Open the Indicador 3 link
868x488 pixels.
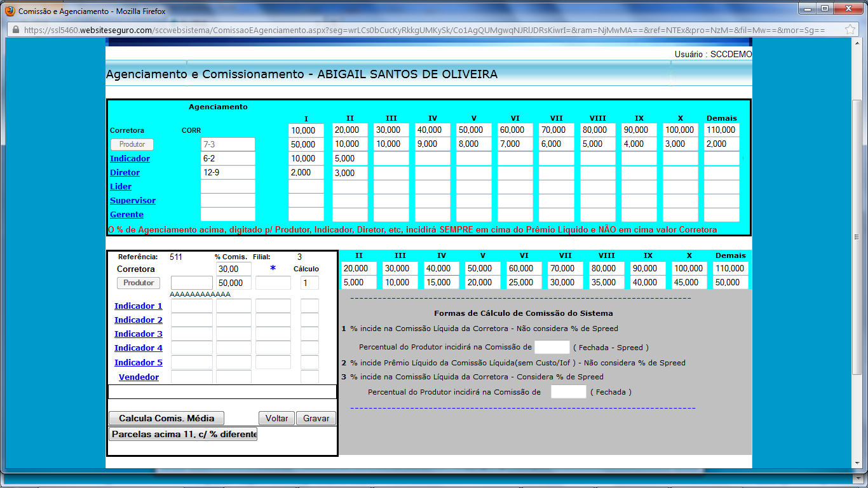pyautogui.click(x=139, y=334)
